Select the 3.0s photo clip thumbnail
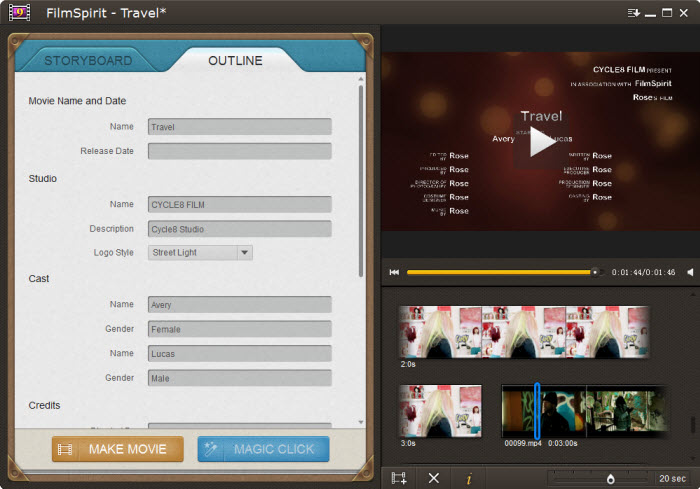Screen dimensions: 700x489 click(x=440, y=409)
